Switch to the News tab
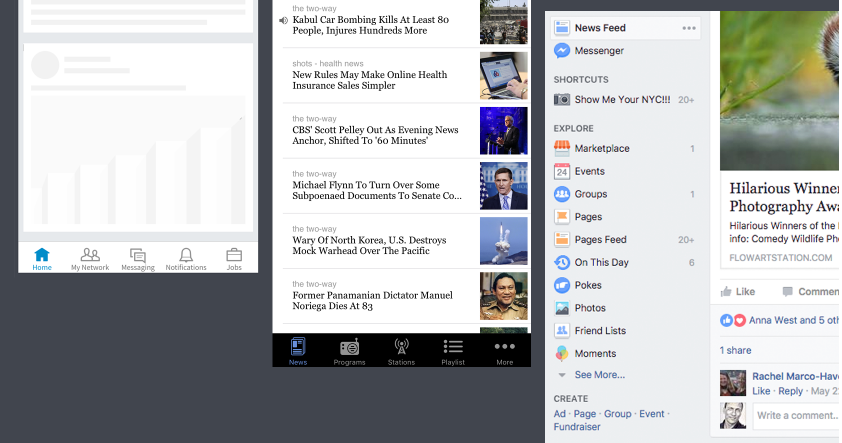This screenshot has height=443, width=842. click(298, 351)
